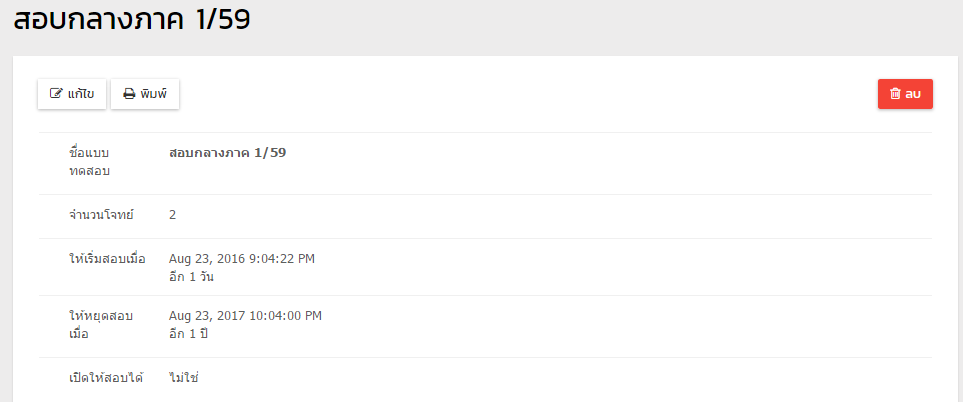Hit the red ลบ delete button
The height and width of the screenshot is (402, 963).
point(905,94)
